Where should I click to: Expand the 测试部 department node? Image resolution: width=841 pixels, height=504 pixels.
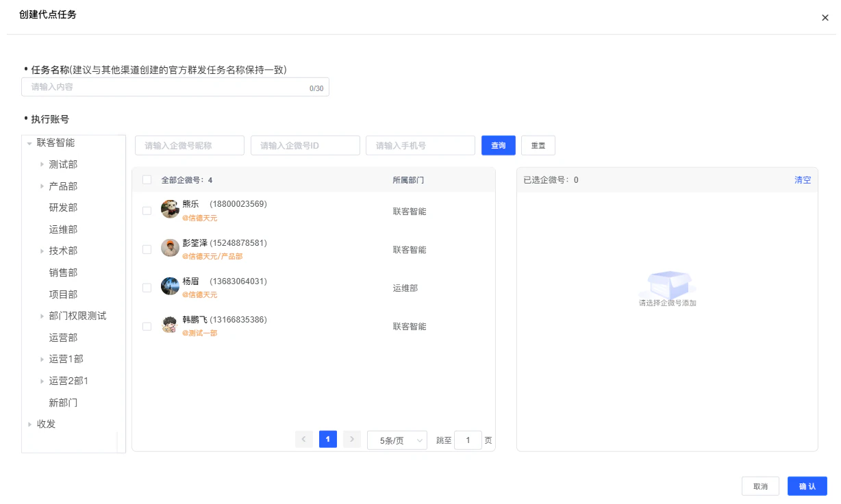42,165
